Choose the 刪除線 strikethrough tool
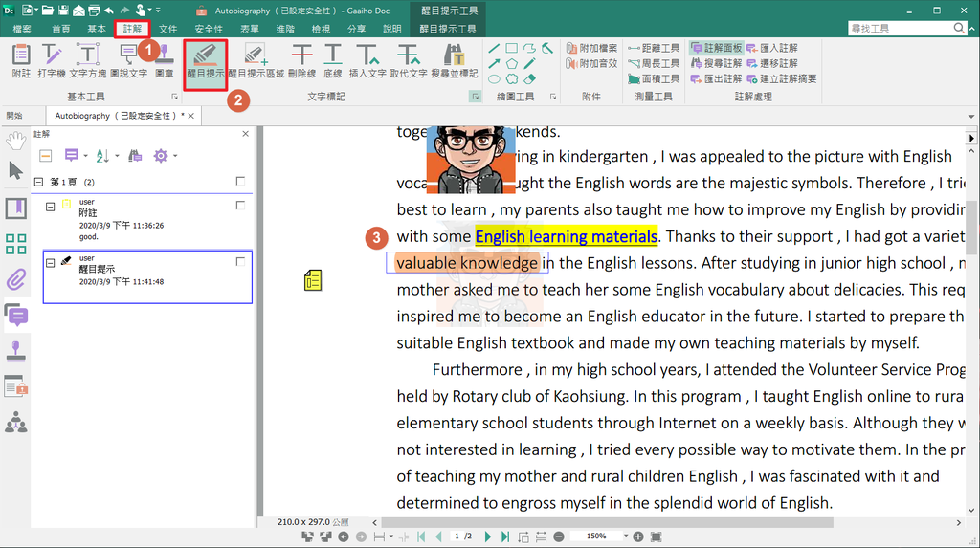980x548 pixels. tap(301, 59)
